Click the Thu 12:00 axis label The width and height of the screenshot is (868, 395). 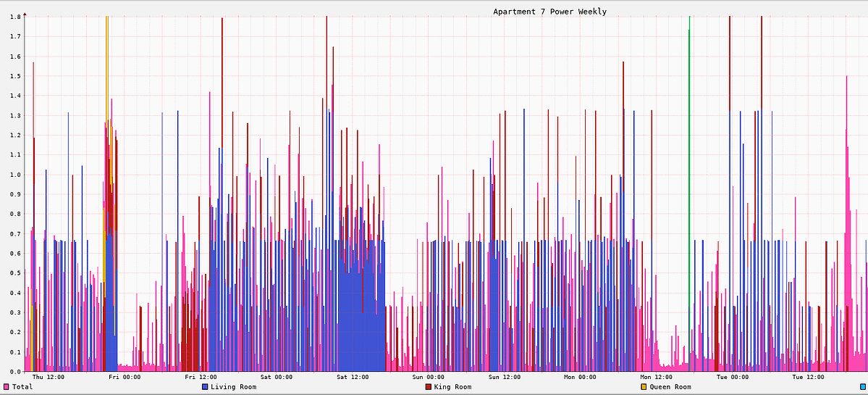[49, 377]
